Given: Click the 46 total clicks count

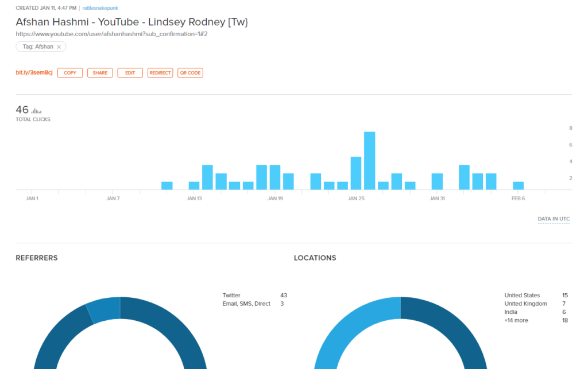Looking at the screenshot, I should 22,110.
